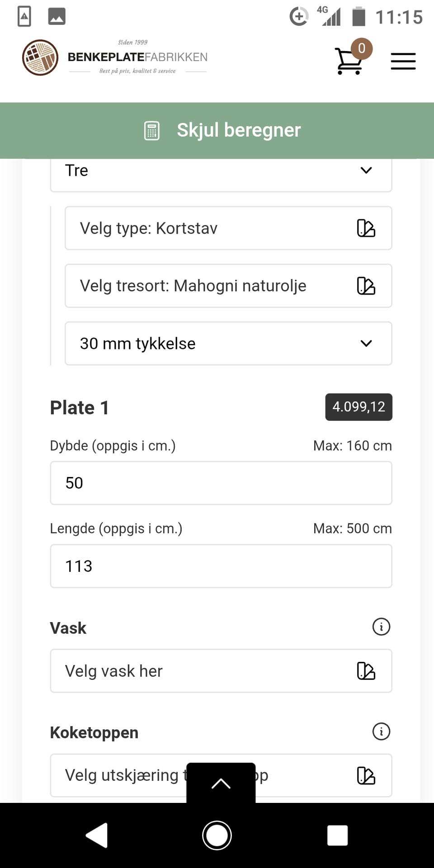Tap the Benkeplatefabrikken logo
The height and width of the screenshot is (868, 434).
115,57
